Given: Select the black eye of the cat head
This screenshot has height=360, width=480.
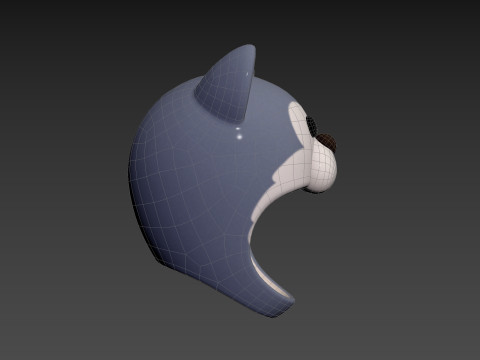Looking at the screenshot, I should pos(312,126).
